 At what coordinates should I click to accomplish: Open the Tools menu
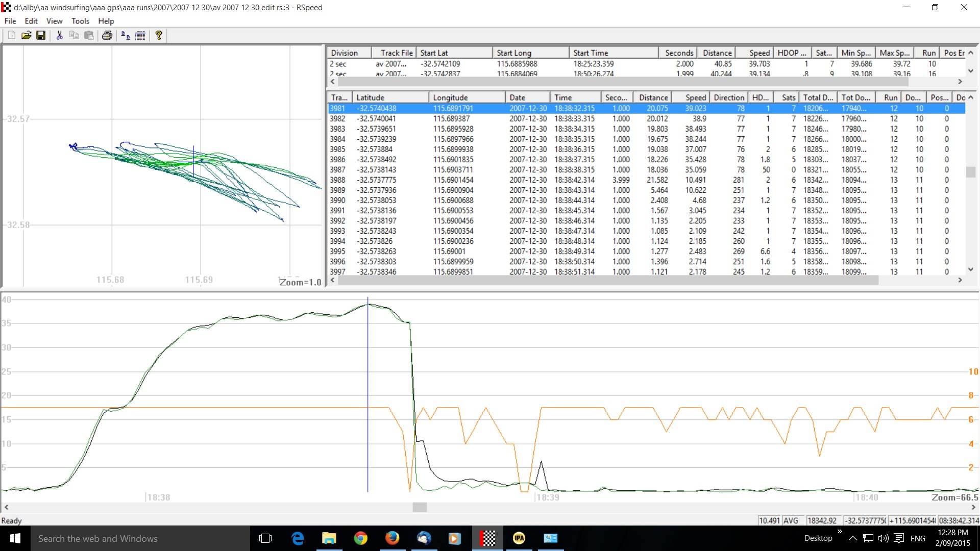(x=80, y=21)
